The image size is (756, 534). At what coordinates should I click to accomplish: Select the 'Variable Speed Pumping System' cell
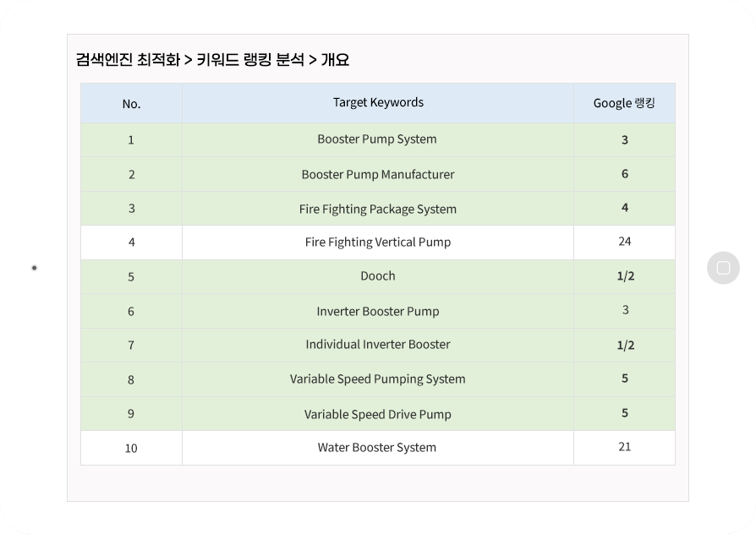(378, 379)
